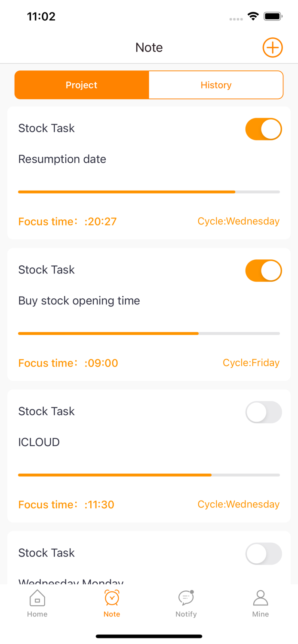Select the Note alarm clock icon
This screenshot has height=644, width=298.
pos(112,597)
